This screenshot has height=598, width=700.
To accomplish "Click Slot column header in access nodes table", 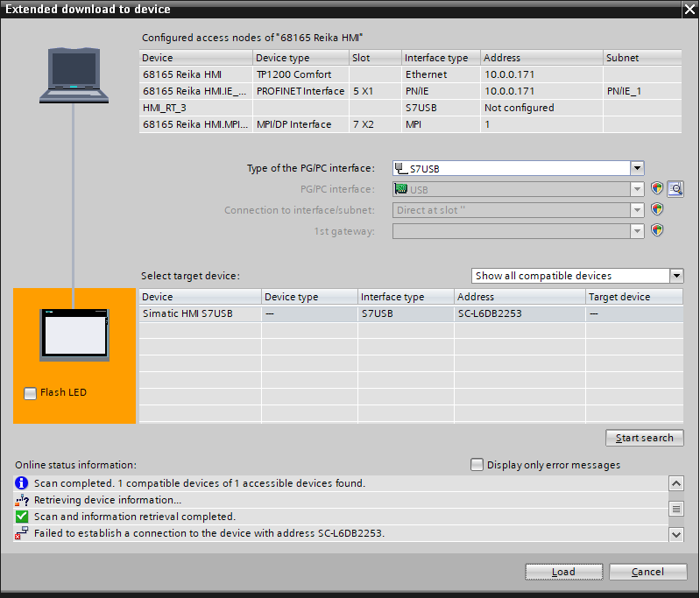I will (x=375, y=58).
